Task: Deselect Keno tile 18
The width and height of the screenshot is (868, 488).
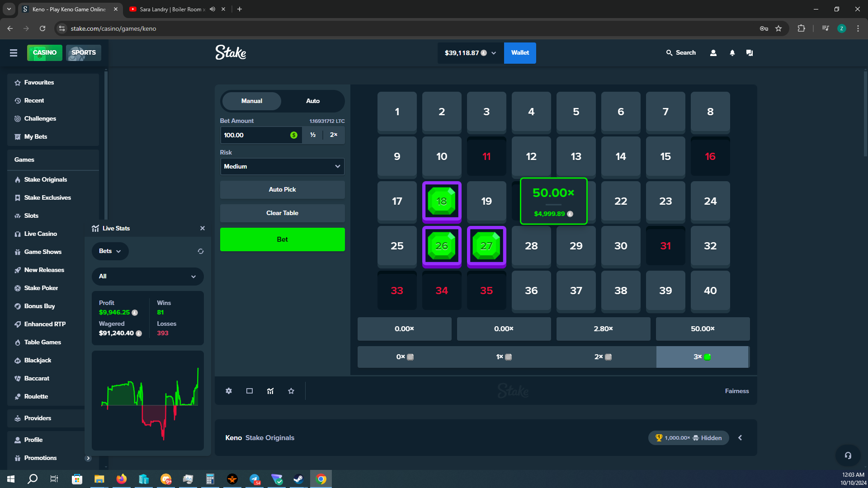Action: point(442,201)
